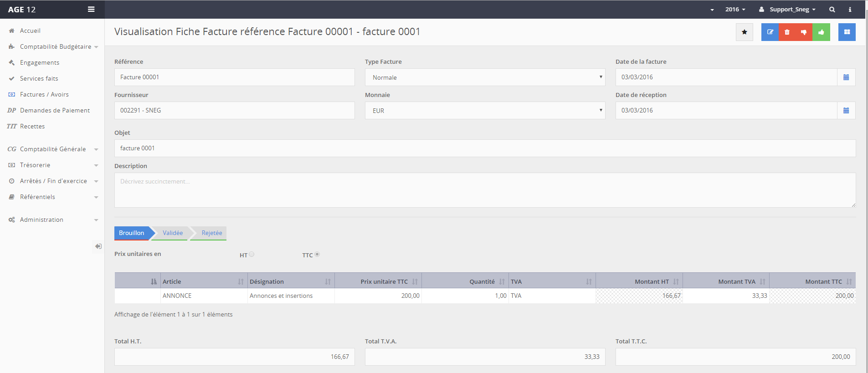Click the thumbs-down reject icon
This screenshot has width=868, height=373.
[x=804, y=32]
